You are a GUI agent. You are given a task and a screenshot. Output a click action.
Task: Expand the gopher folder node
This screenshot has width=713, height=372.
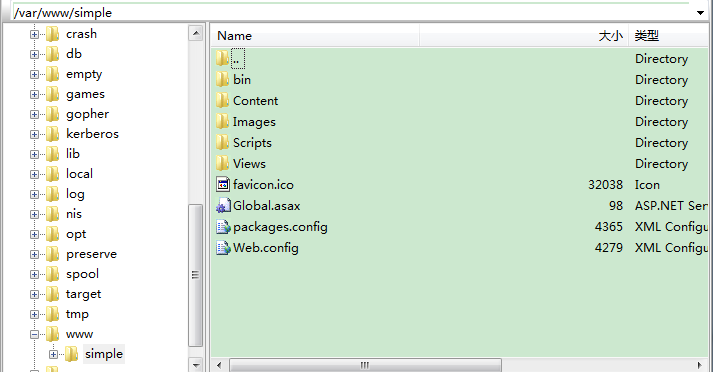click(34, 114)
